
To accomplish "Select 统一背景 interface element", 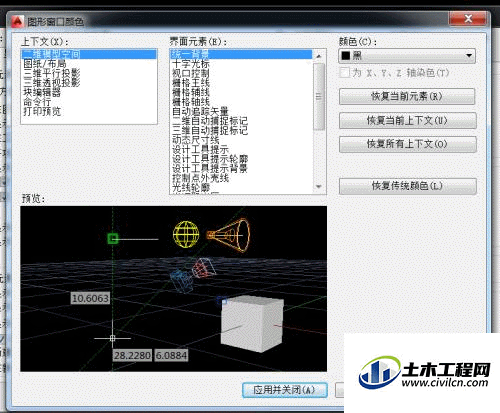I will click(241, 54).
